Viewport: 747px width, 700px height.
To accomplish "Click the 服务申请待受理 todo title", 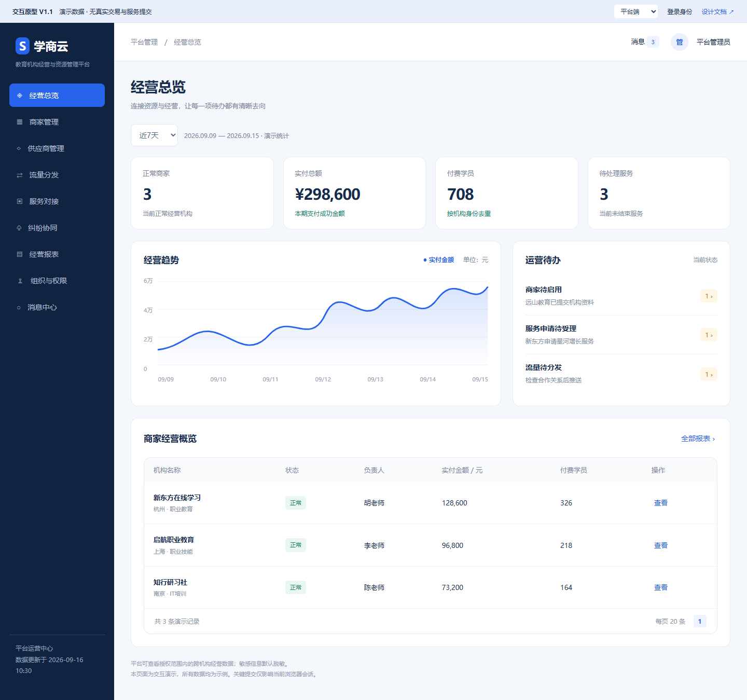I will pos(551,328).
